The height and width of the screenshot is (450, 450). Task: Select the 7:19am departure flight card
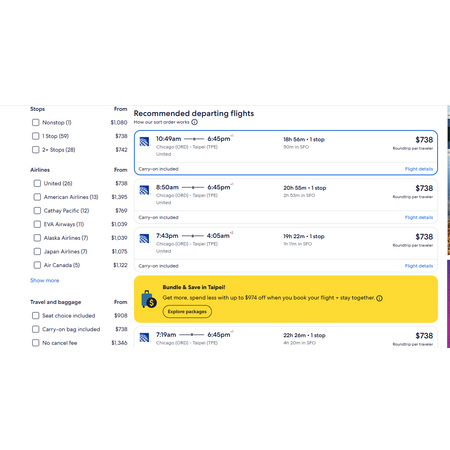(286, 338)
